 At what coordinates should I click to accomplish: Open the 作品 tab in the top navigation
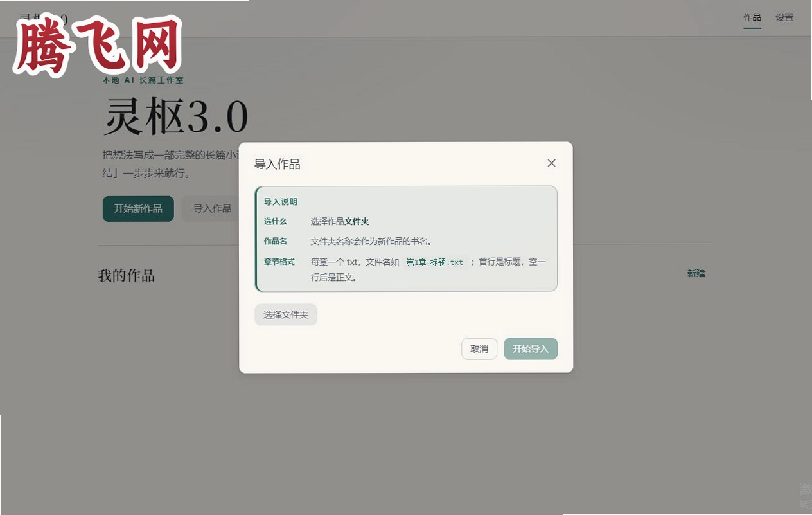(x=752, y=17)
